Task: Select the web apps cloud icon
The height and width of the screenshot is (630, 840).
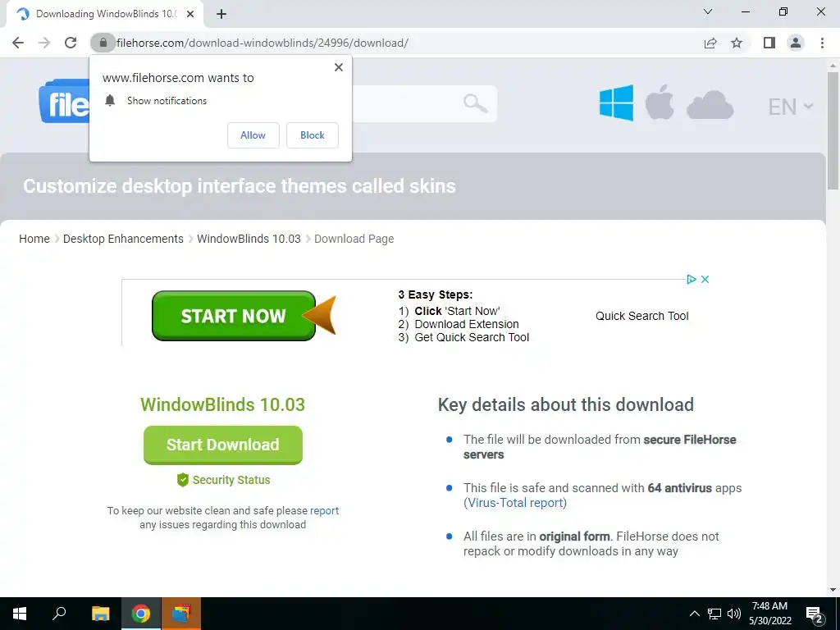Action: pyautogui.click(x=710, y=105)
